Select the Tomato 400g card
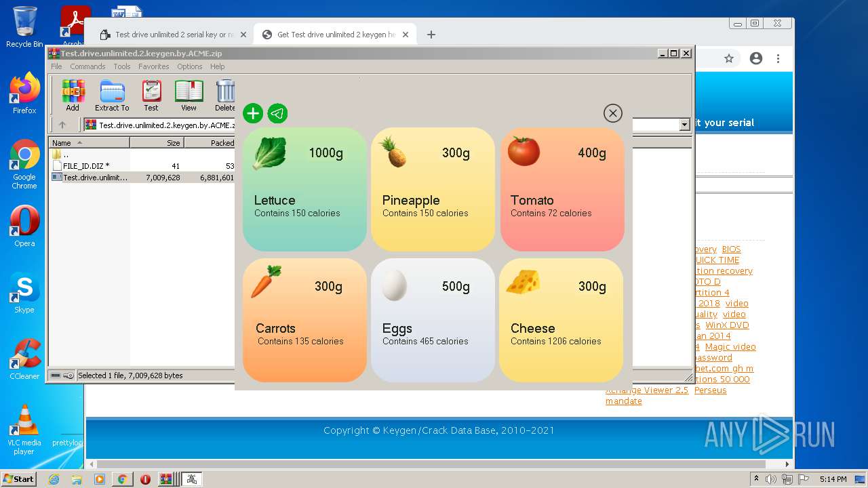Viewport: 868px width, 488px height. pyautogui.click(x=562, y=189)
